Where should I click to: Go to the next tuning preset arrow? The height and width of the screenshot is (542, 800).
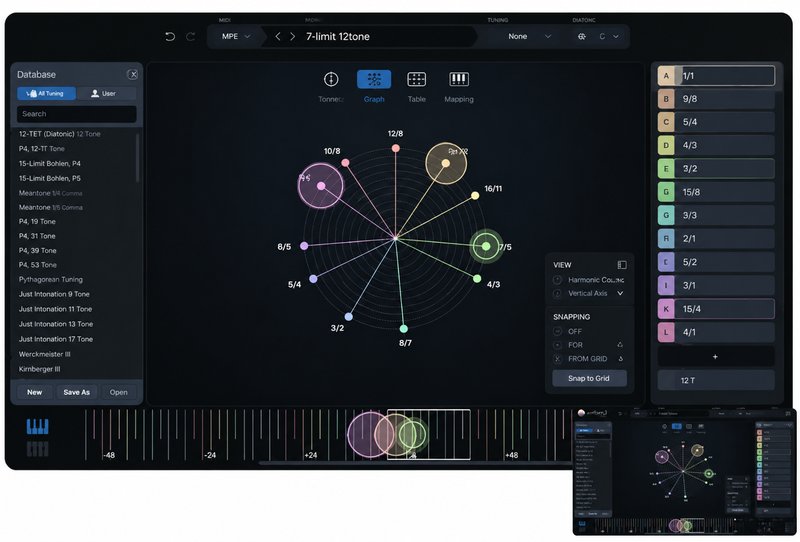point(292,36)
